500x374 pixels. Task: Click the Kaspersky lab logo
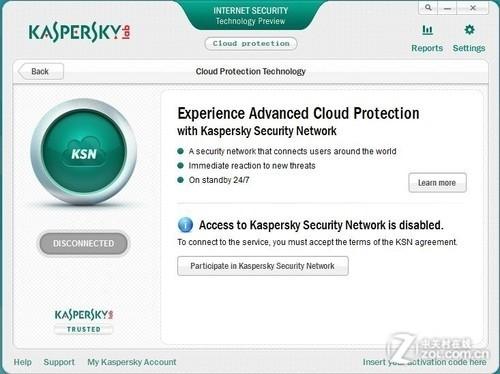pos(80,32)
